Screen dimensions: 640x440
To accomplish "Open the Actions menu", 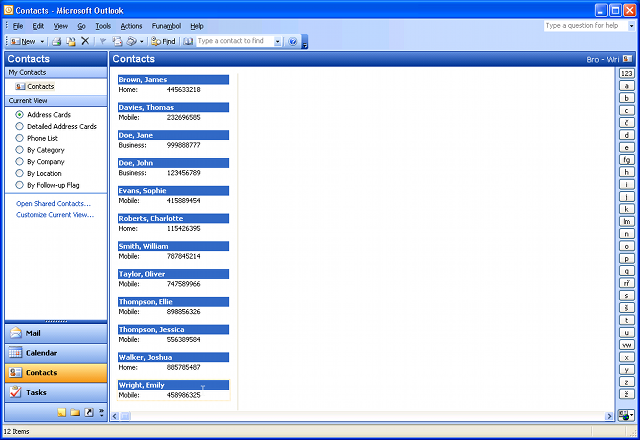I will pyautogui.click(x=131, y=26).
